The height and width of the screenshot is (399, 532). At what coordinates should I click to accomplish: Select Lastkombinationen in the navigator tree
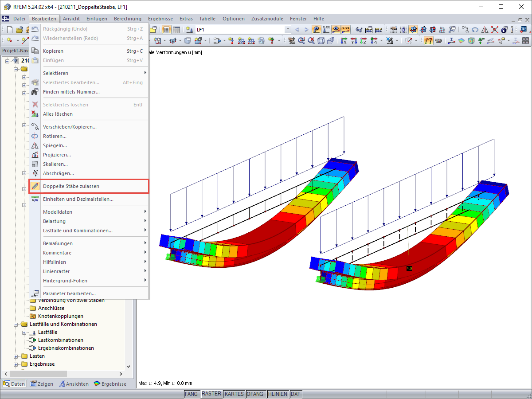61,340
